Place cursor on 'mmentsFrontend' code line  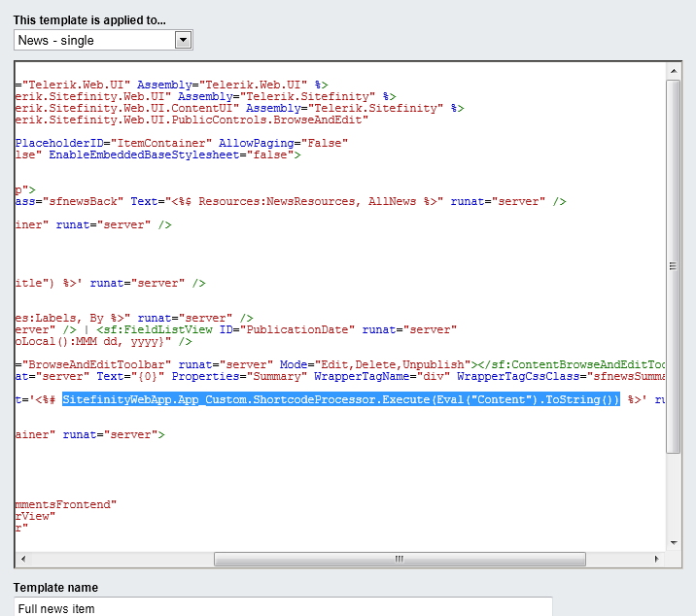(66, 504)
